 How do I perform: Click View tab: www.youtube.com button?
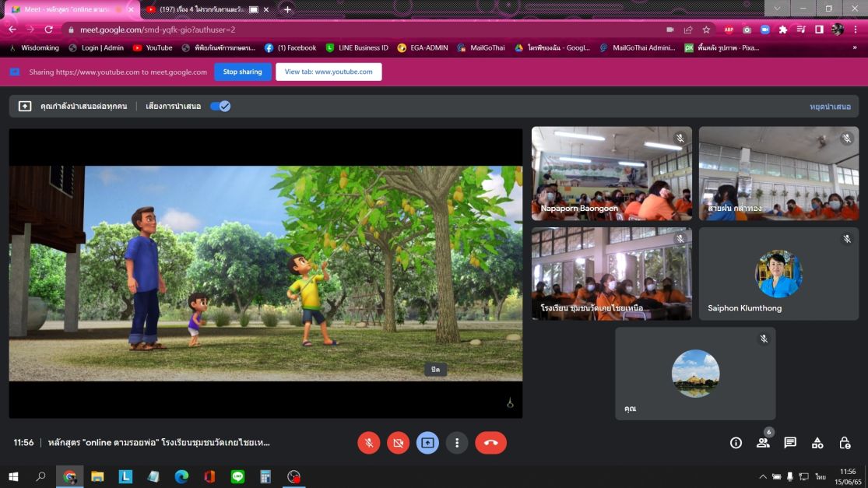[x=329, y=72]
